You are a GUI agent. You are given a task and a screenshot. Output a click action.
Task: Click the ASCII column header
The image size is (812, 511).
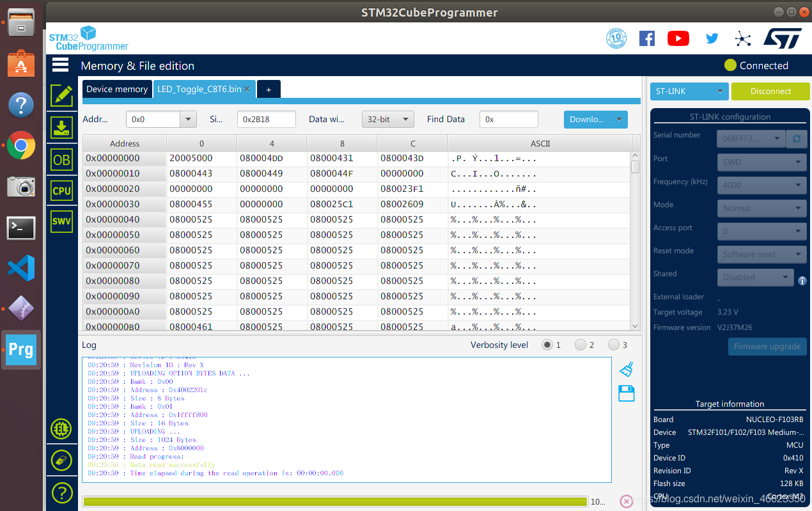click(x=540, y=143)
